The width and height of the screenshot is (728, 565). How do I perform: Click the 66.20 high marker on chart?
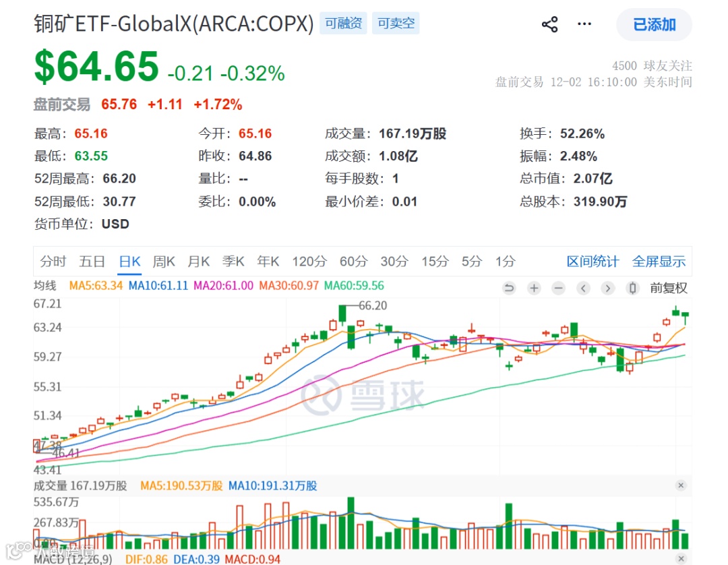pos(372,305)
